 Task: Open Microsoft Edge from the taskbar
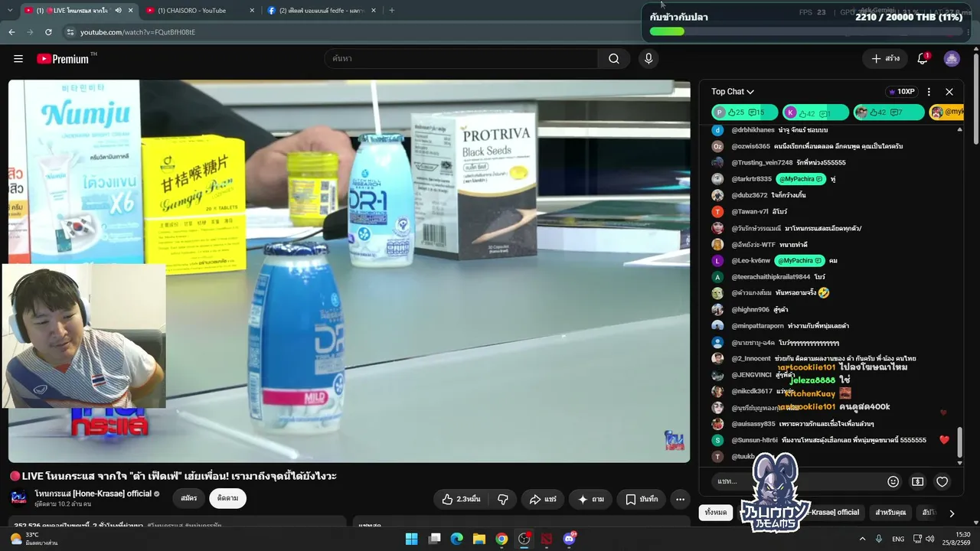456,539
